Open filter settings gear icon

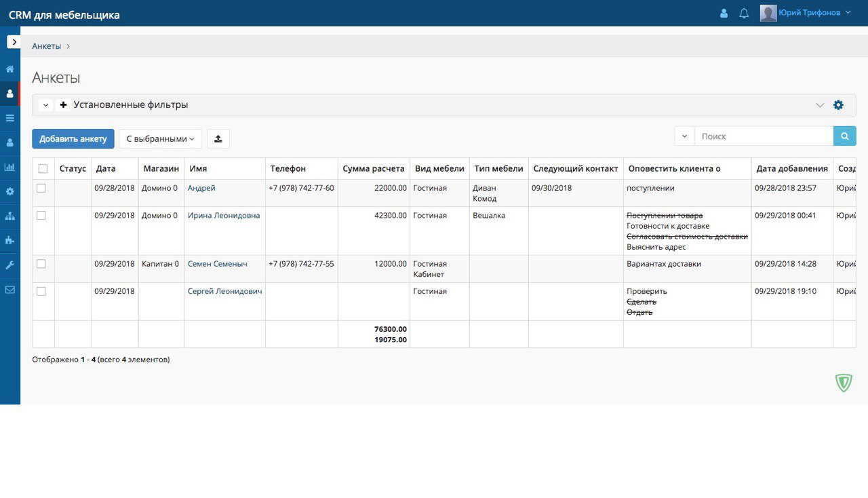pos(838,105)
